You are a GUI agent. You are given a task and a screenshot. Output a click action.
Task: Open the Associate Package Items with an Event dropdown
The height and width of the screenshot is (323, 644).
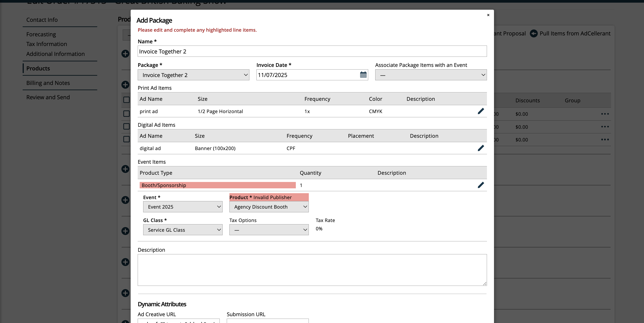[430, 75]
